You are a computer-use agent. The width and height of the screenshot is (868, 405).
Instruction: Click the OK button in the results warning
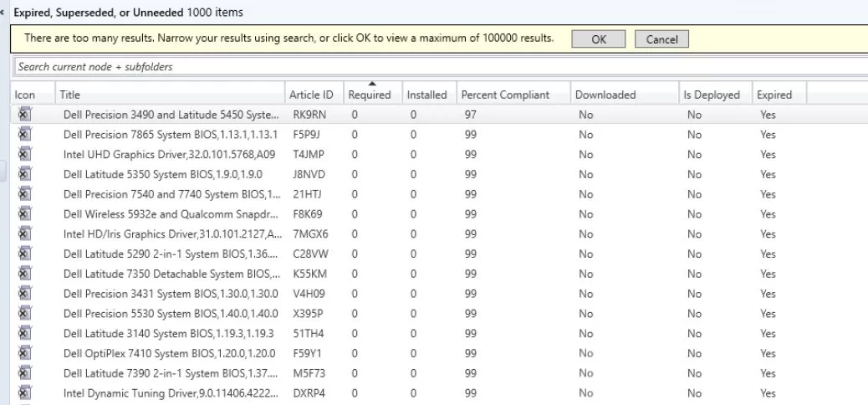599,39
